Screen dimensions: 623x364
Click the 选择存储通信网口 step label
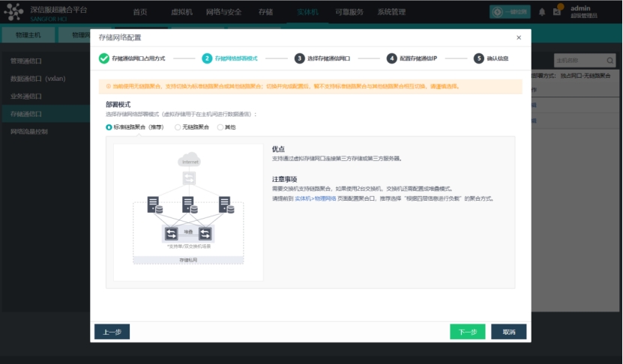328,58
